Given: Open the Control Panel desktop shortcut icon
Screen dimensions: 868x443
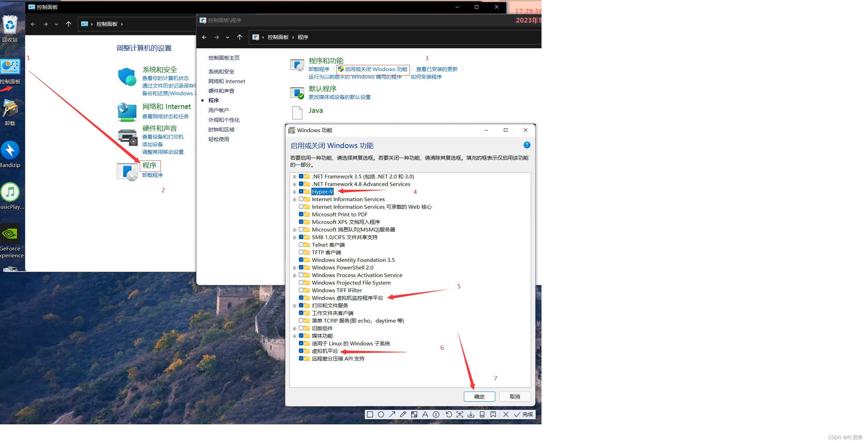Looking at the screenshot, I should point(10,67).
